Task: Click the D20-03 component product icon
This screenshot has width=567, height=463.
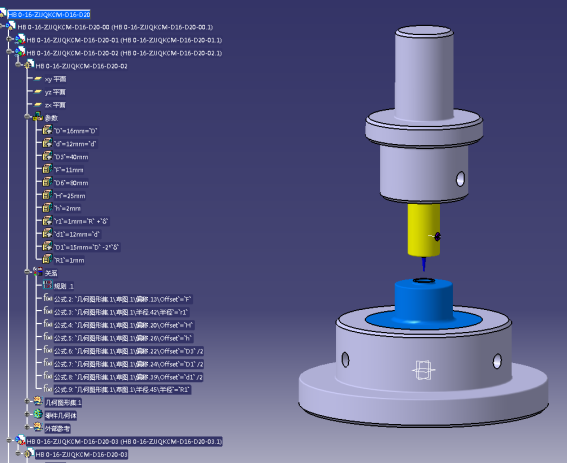Action: coord(20,440)
